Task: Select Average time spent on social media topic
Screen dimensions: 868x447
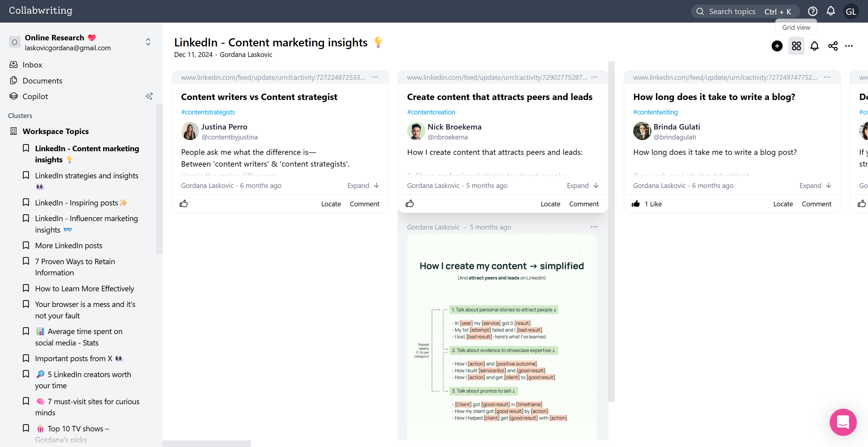Action: 79,337
